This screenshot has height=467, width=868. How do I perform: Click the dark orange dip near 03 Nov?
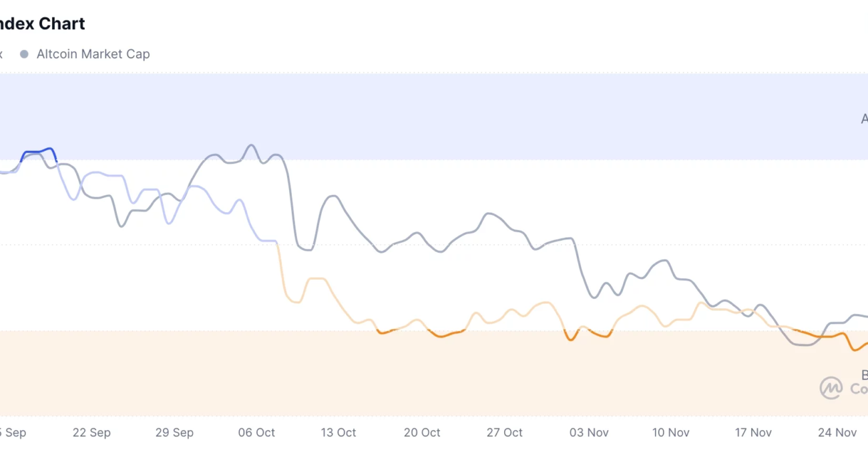click(571, 340)
